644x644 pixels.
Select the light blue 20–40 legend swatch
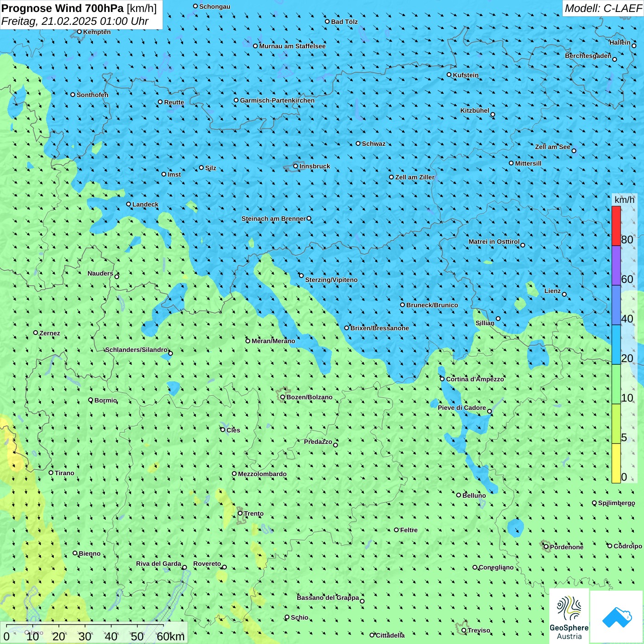click(616, 345)
